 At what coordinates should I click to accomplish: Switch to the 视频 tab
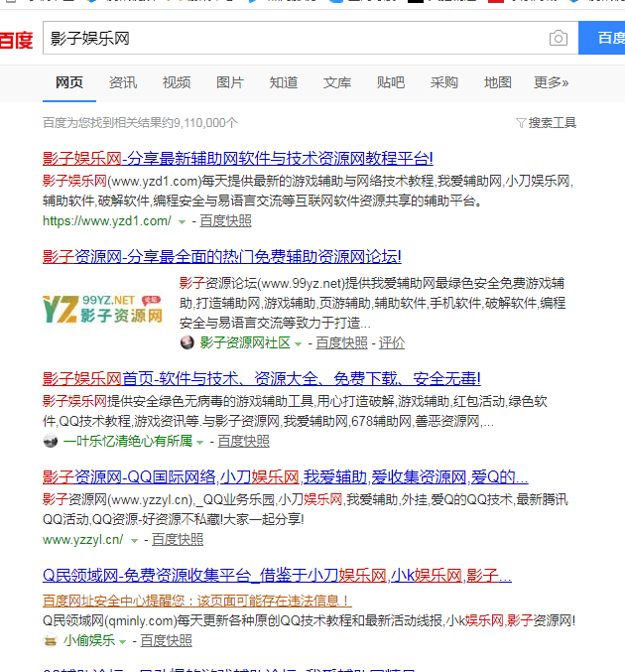(x=177, y=82)
